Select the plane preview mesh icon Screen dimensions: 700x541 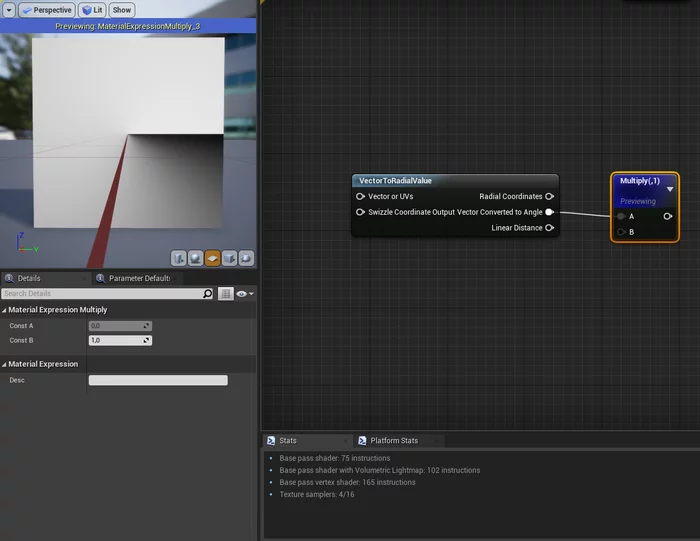[x=212, y=258]
